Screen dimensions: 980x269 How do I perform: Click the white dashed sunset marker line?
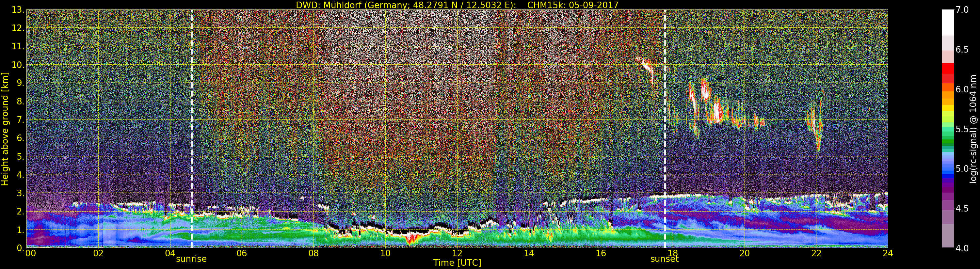(665, 129)
